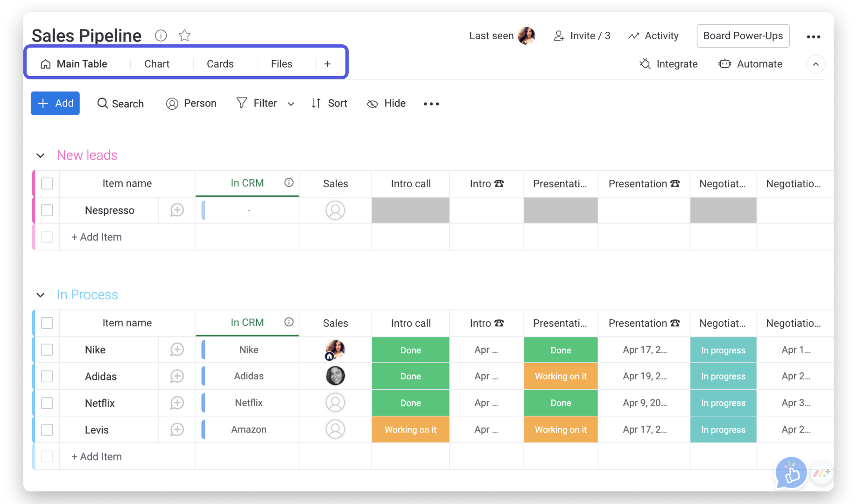The height and width of the screenshot is (504, 857).
Task: Click the Sales person avatar for Nike
Action: (335, 350)
